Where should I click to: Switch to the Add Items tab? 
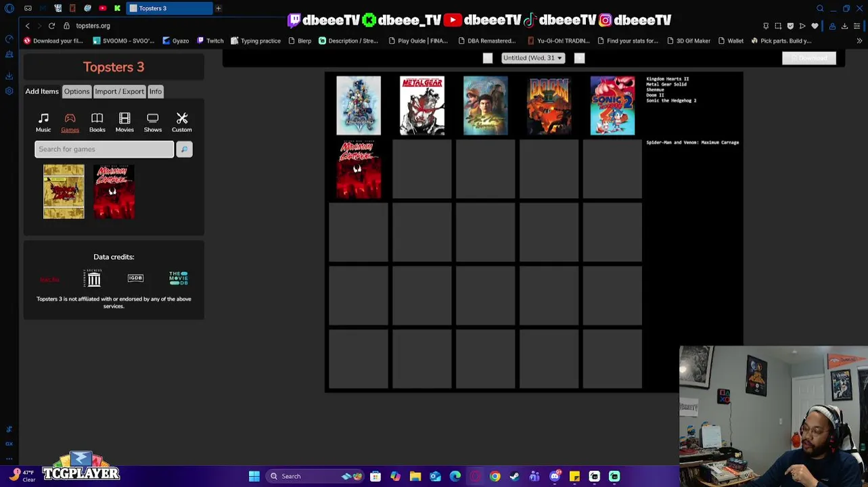pyautogui.click(x=42, y=91)
